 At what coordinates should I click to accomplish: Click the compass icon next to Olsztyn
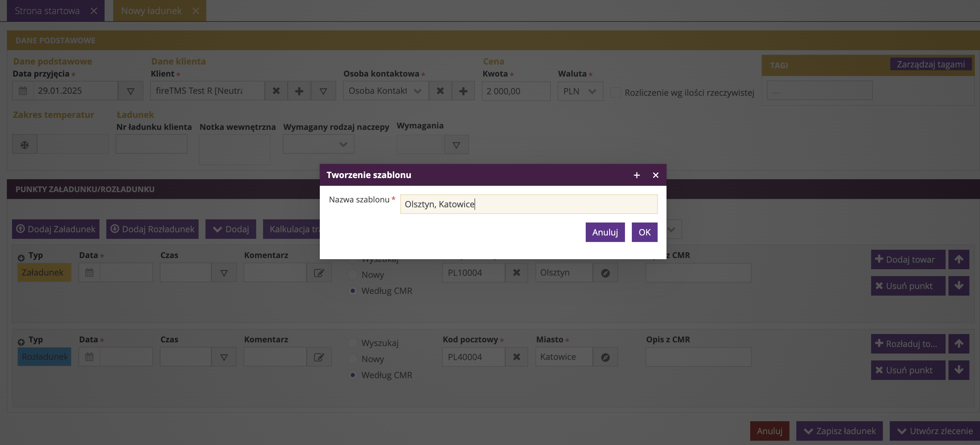(605, 273)
